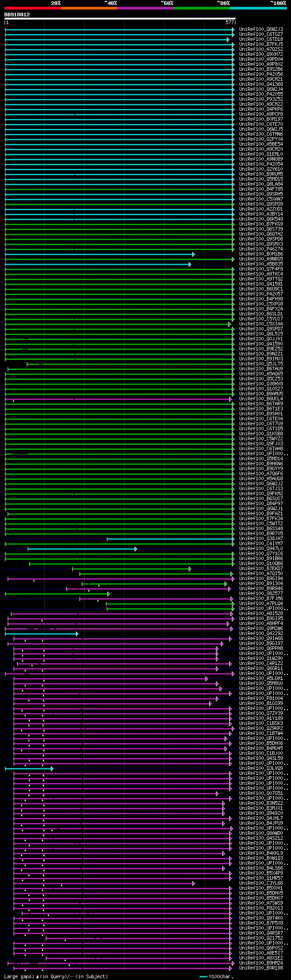Select the UniRef100_B9S2B6 label
Screen dimensions: 291x980
coord(261,69)
